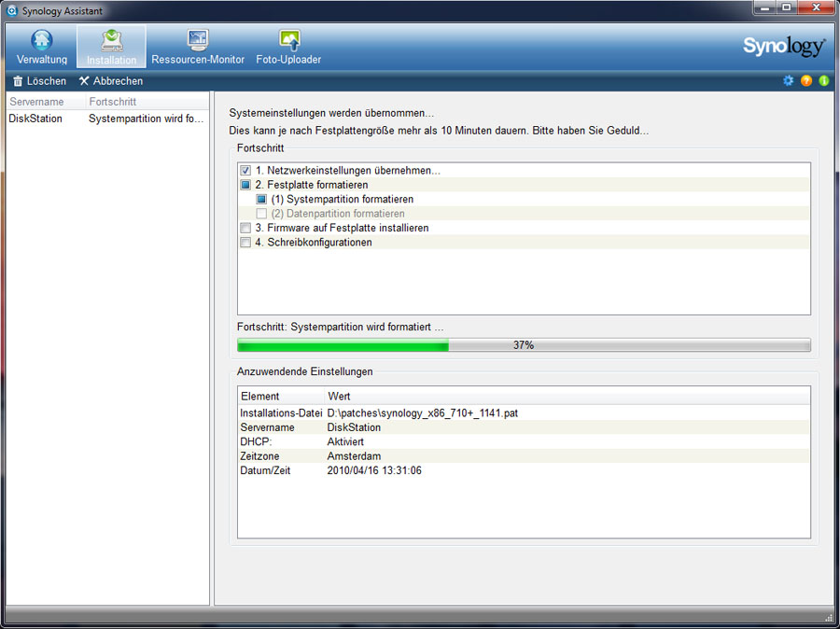840x629 pixels.
Task: Click the Wert column header
Action: pyautogui.click(x=567, y=396)
